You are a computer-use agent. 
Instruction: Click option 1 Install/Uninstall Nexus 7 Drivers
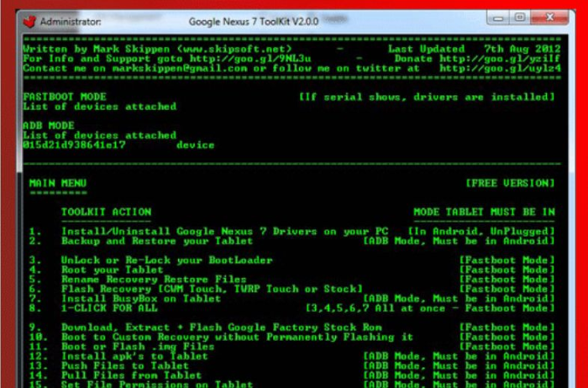[x=224, y=231]
